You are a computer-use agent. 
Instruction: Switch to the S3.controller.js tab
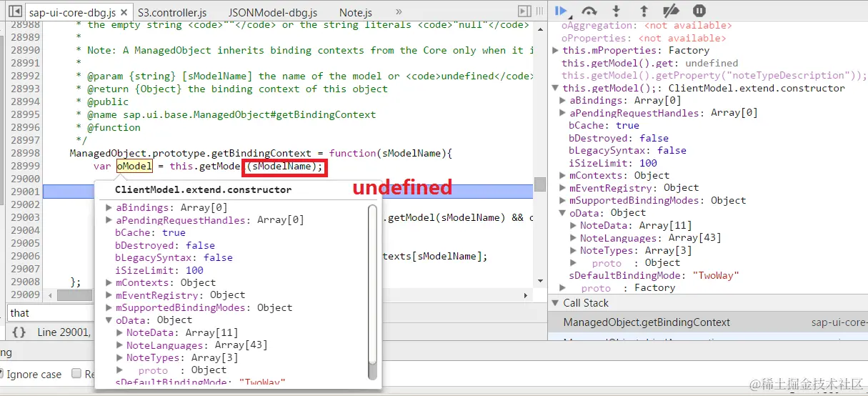click(172, 13)
